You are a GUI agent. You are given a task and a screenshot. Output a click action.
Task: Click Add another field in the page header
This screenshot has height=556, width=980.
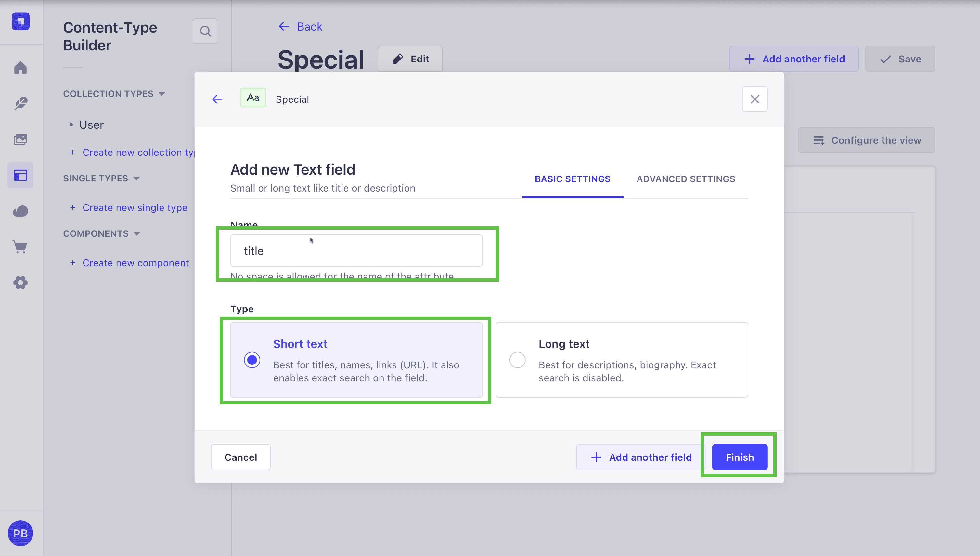[x=794, y=59]
